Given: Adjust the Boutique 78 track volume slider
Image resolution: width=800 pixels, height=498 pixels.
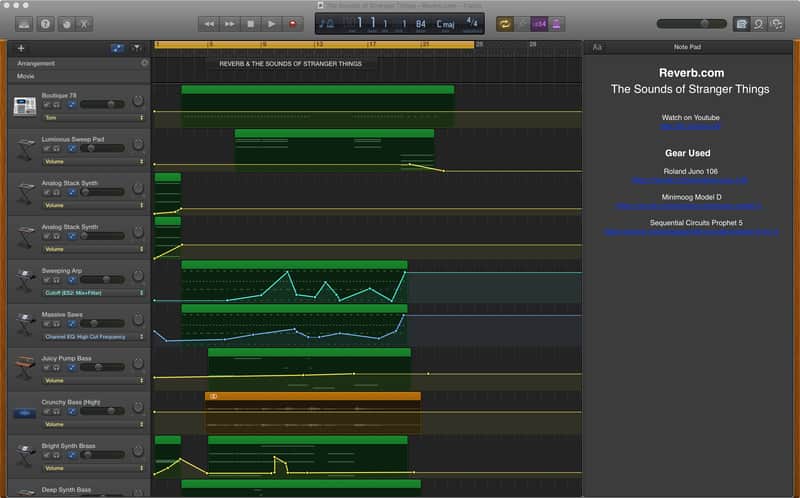Looking at the screenshot, I should coord(102,104).
